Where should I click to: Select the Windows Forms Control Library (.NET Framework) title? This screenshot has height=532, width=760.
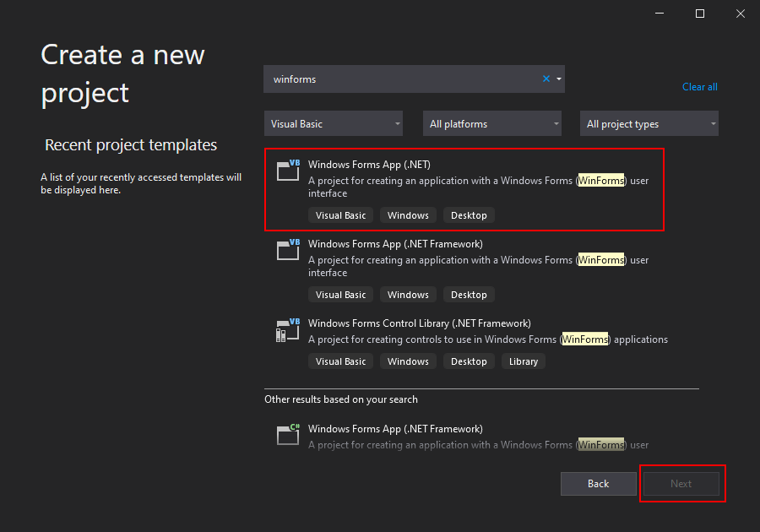[x=419, y=323]
